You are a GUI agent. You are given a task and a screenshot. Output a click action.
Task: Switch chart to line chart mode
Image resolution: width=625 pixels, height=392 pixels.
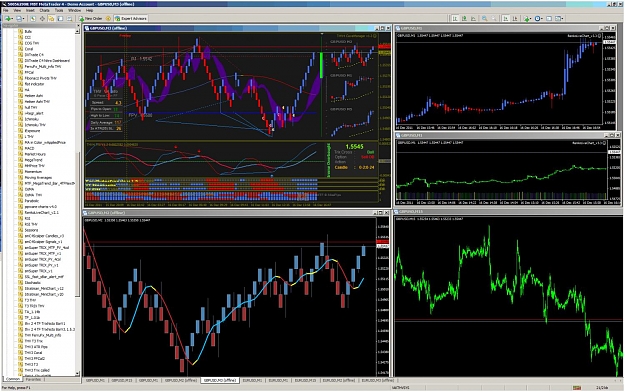pyautogui.click(x=473, y=18)
